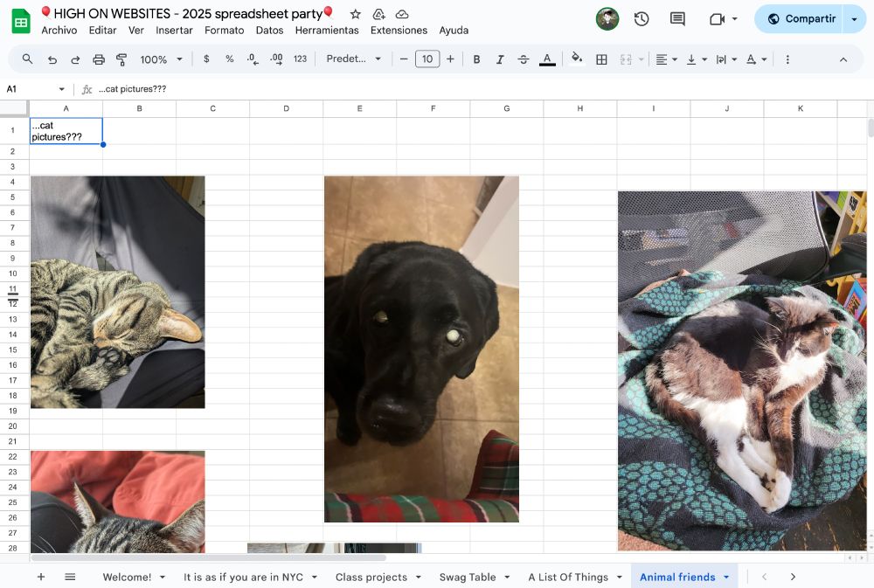The image size is (874, 588).
Task: Click the Compartir share button
Action: tap(801, 19)
